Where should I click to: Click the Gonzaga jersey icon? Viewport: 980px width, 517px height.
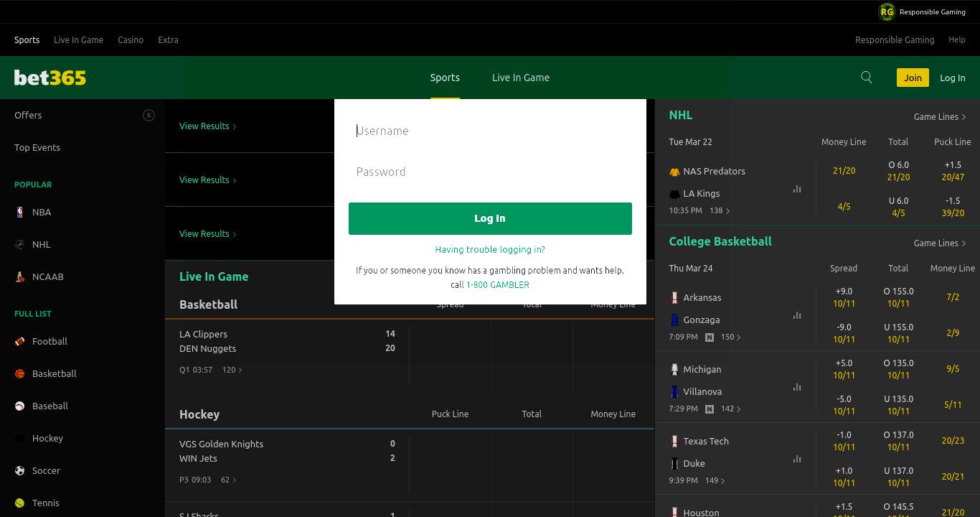(674, 320)
